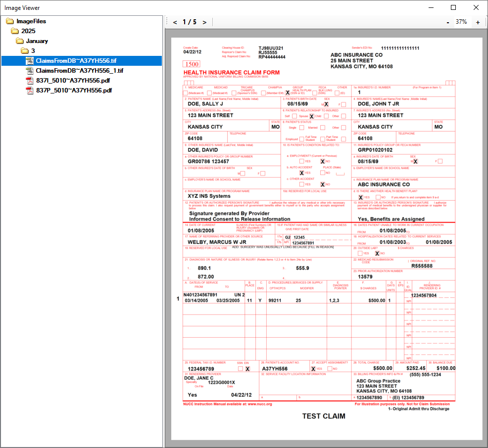Viewport: 488px width, 448px height.
Task: Click the phone number (555) 555-1234
Action: click(x=425, y=375)
